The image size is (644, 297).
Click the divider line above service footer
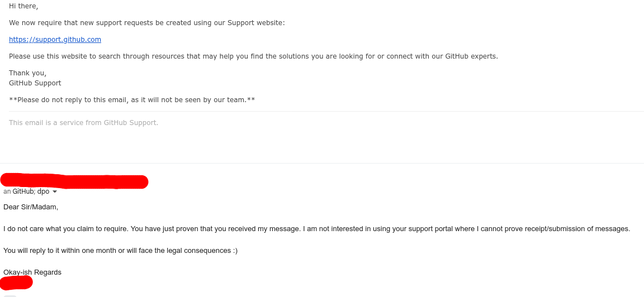[x=326, y=111]
